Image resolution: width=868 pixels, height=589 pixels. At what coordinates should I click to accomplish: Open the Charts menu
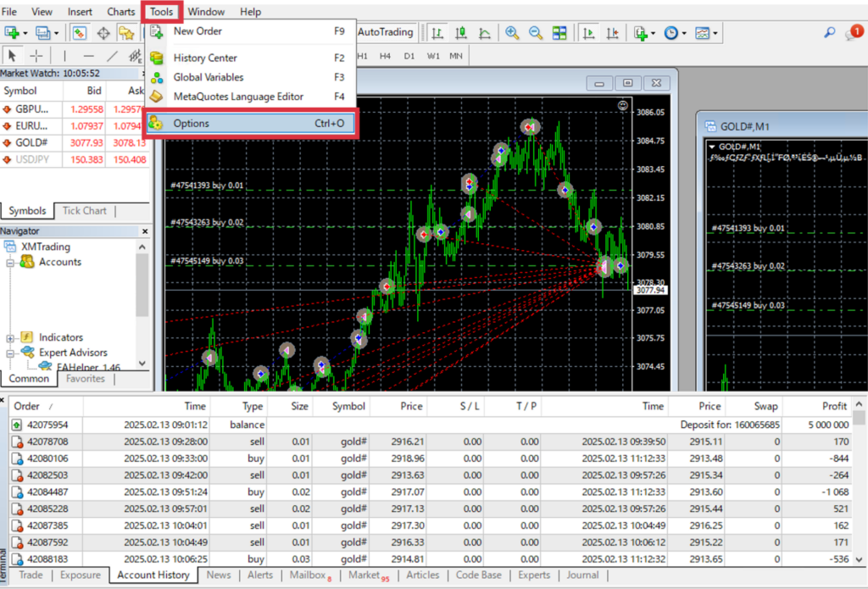[120, 12]
